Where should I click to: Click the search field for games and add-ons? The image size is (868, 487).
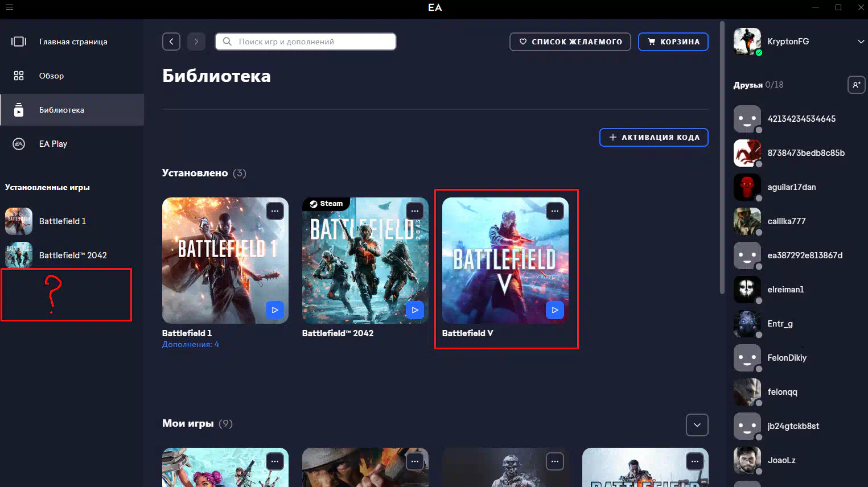306,42
